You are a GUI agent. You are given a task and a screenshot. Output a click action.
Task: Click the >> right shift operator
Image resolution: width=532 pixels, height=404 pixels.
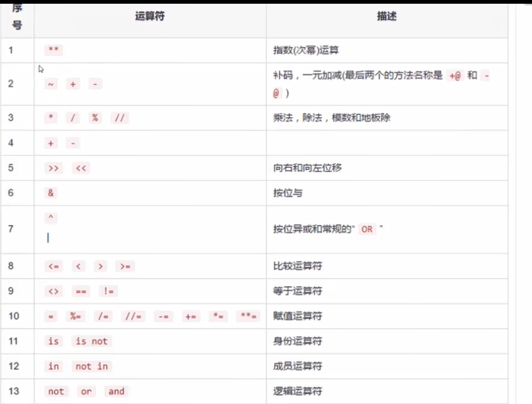[x=53, y=168]
